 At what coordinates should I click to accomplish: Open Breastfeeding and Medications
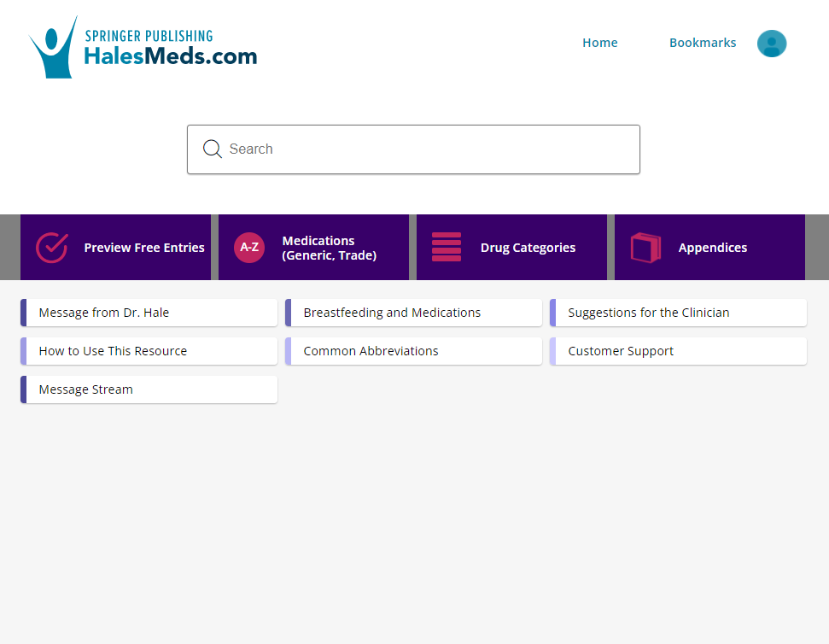tap(413, 313)
